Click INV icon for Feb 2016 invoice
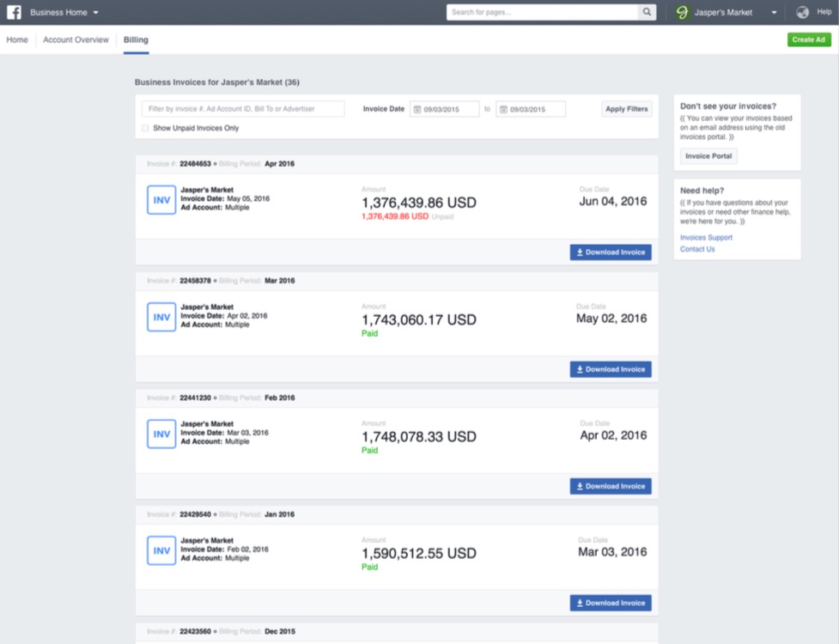This screenshot has height=644, width=839. coord(161,434)
